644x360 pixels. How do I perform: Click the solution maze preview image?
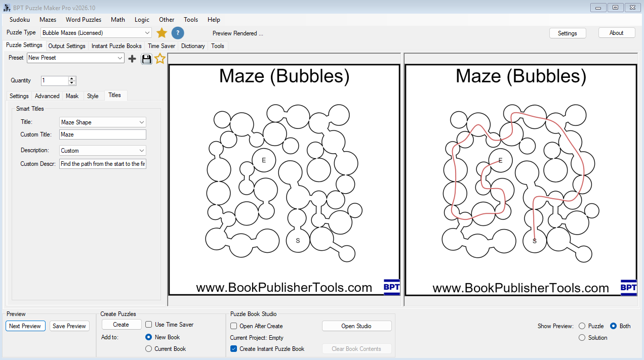click(521, 180)
